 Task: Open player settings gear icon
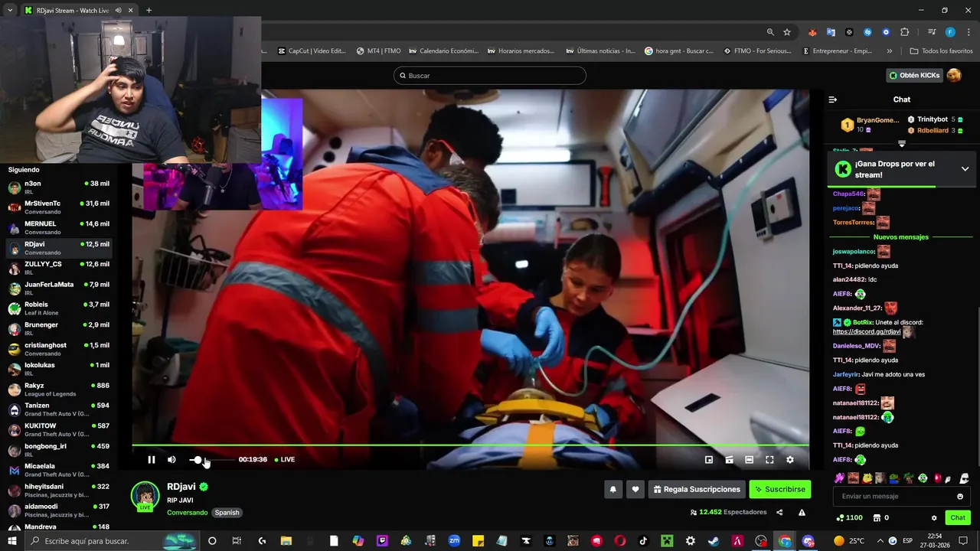(x=790, y=459)
